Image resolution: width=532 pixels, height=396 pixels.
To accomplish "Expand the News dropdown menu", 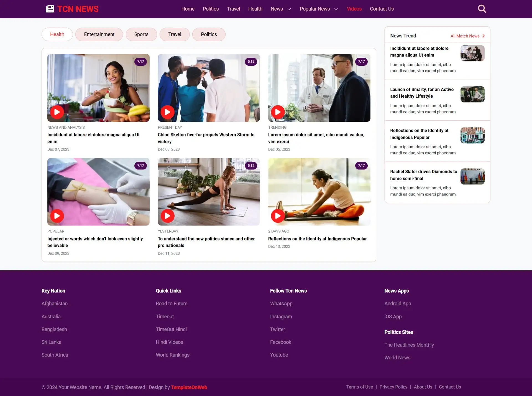I will [x=281, y=9].
